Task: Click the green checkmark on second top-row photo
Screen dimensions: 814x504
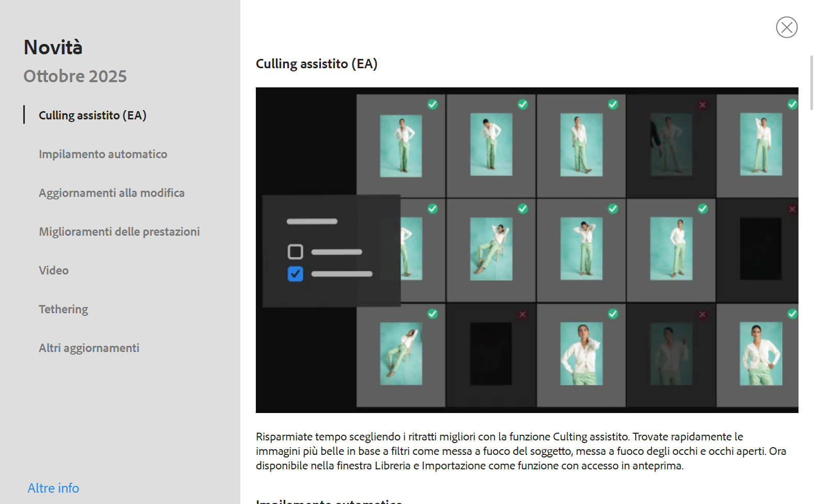Action: [x=523, y=104]
